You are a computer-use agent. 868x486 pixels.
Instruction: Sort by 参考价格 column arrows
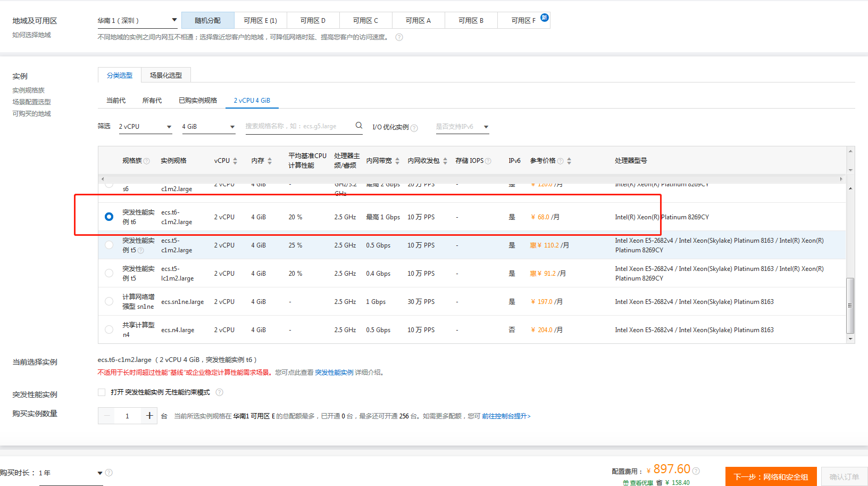[569, 161]
